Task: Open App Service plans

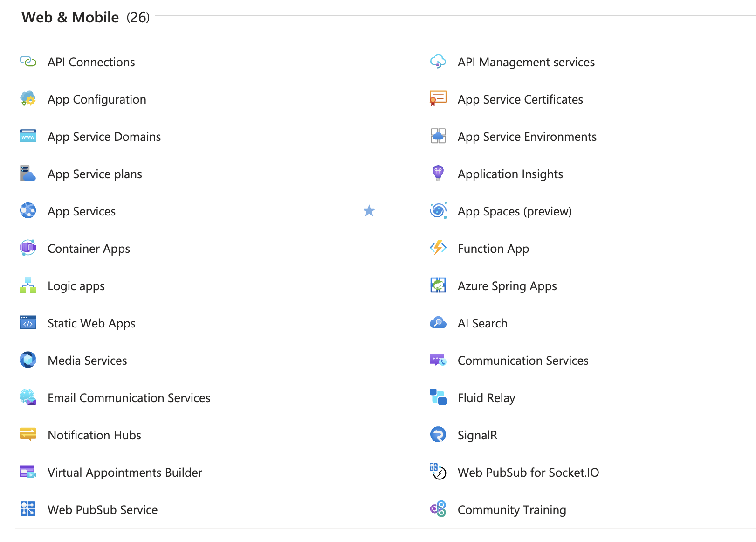Action: tap(95, 174)
